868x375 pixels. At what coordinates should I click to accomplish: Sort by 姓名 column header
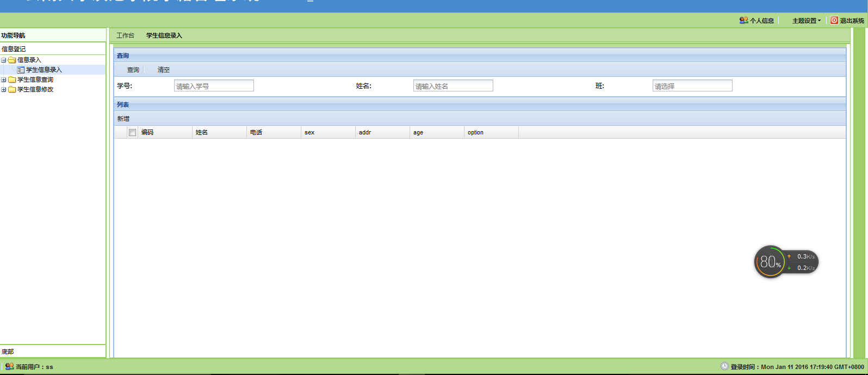[220, 132]
